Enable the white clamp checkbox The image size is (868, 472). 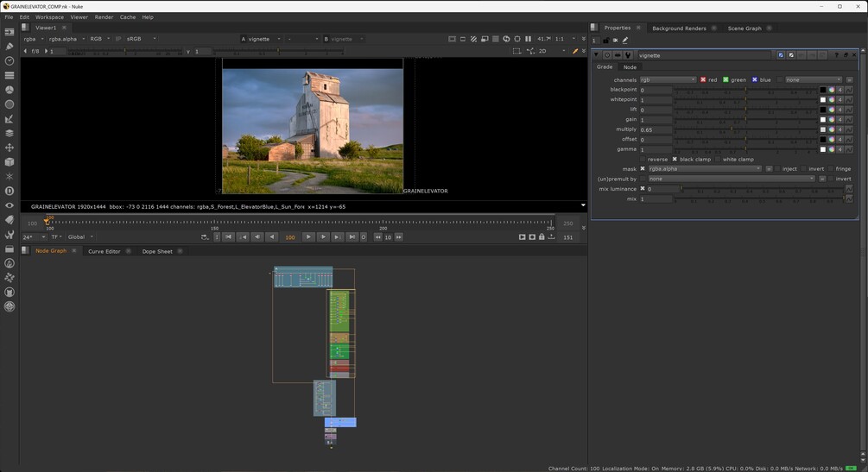(x=718, y=159)
